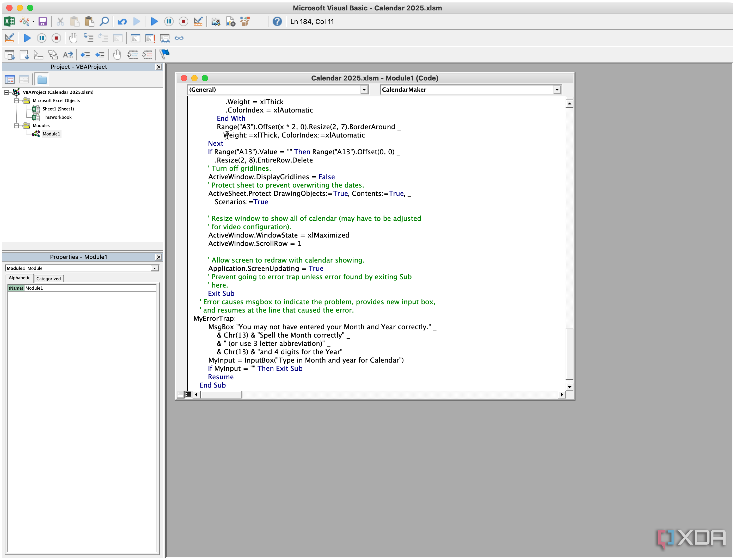This screenshot has height=560, width=735.
Task: Select the Alphabetic properties tab
Action: pyautogui.click(x=19, y=278)
